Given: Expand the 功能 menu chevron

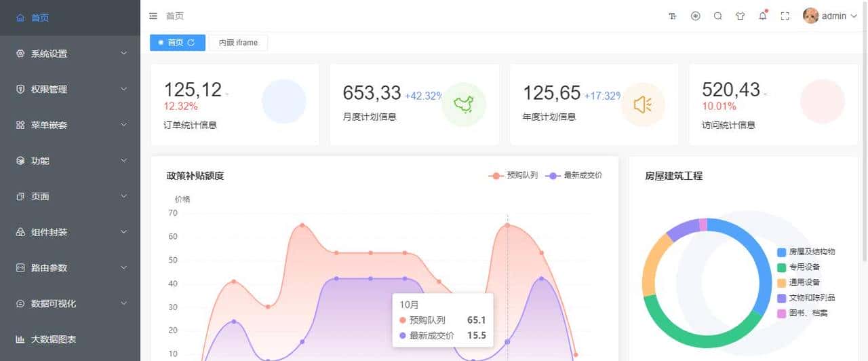Looking at the screenshot, I should coord(123,160).
